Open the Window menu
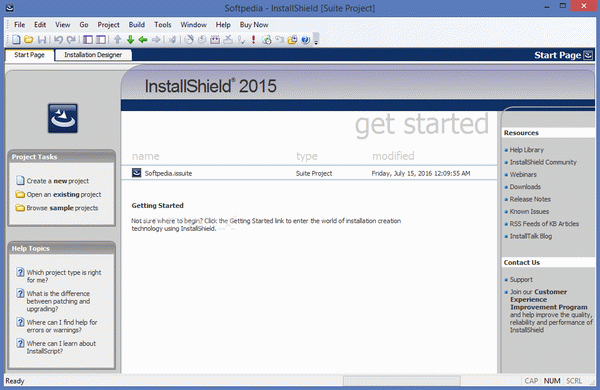600x390 pixels. click(x=194, y=25)
